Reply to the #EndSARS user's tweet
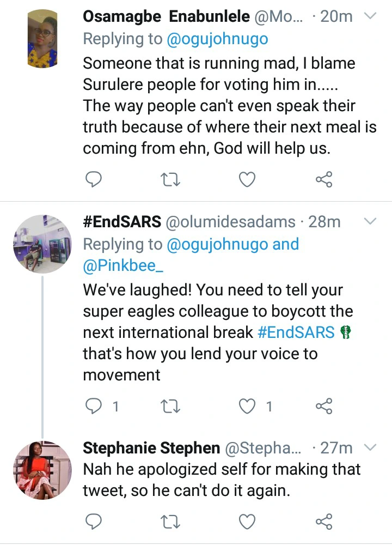 [x=94, y=405]
